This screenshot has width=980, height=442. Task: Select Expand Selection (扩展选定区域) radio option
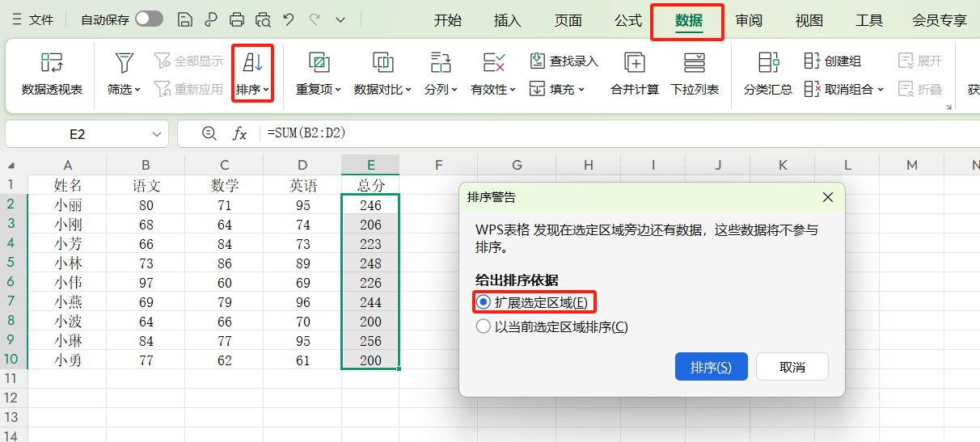click(x=484, y=302)
